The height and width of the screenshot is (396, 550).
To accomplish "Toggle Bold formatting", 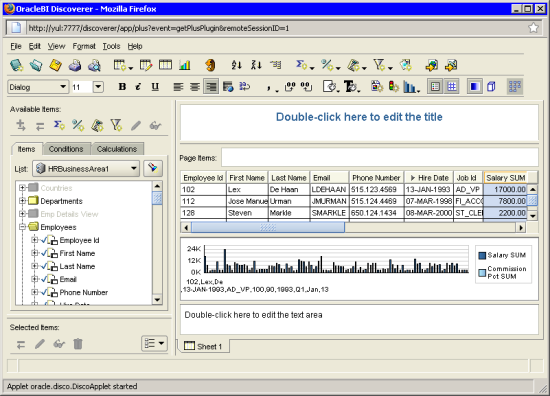I will click(x=122, y=87).
